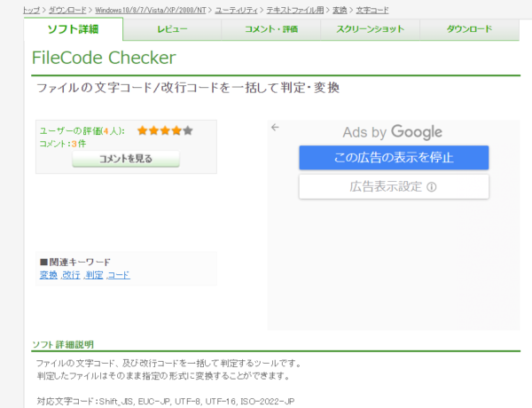Open ユーティリティ breadcrumb link
Image resolution: width=532 pixels, height=408 pixels.
coord(236,10)
